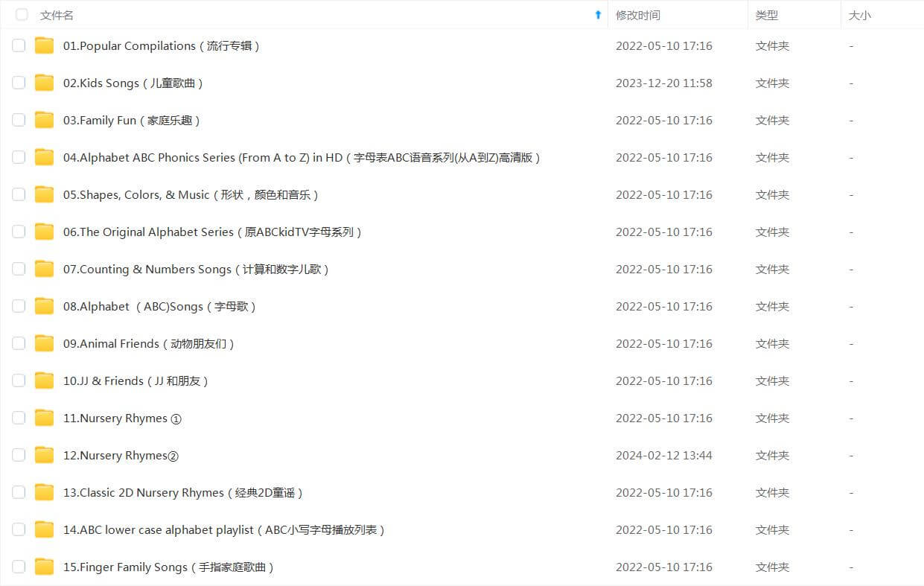Click the folder icon beside 03.Family Fun

pos(45,121)
